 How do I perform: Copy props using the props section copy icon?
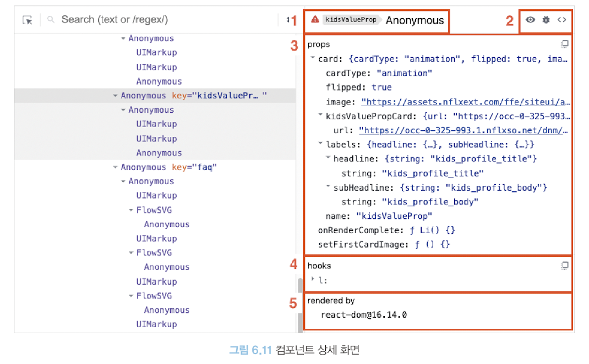click(x=564, y=44)
